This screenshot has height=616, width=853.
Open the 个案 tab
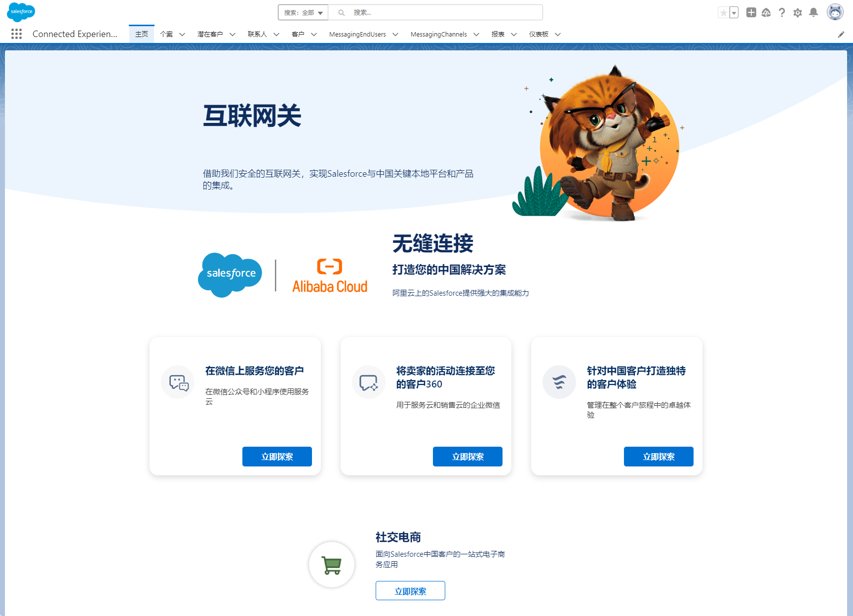click(x=166, y=34)
